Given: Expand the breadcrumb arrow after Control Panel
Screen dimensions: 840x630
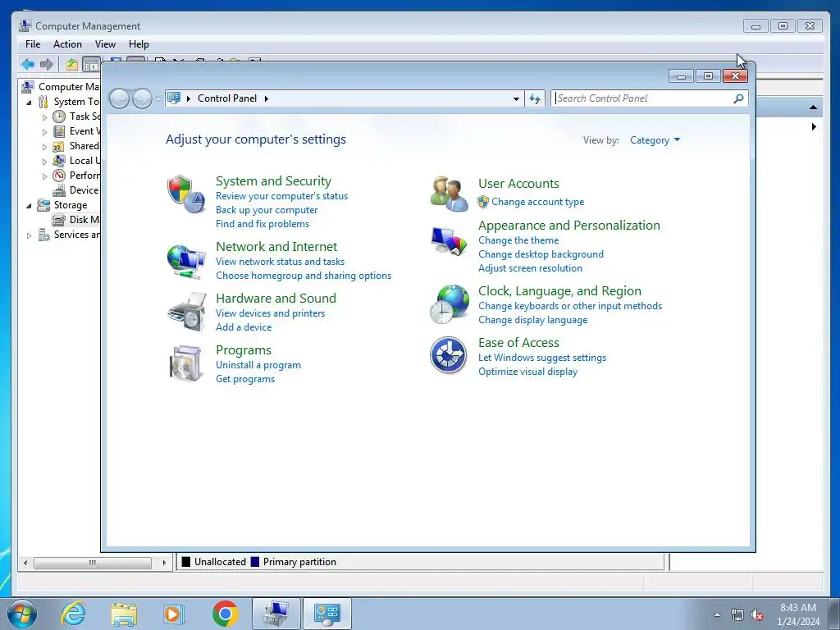Looking at the screenshot, I should 267,98.
